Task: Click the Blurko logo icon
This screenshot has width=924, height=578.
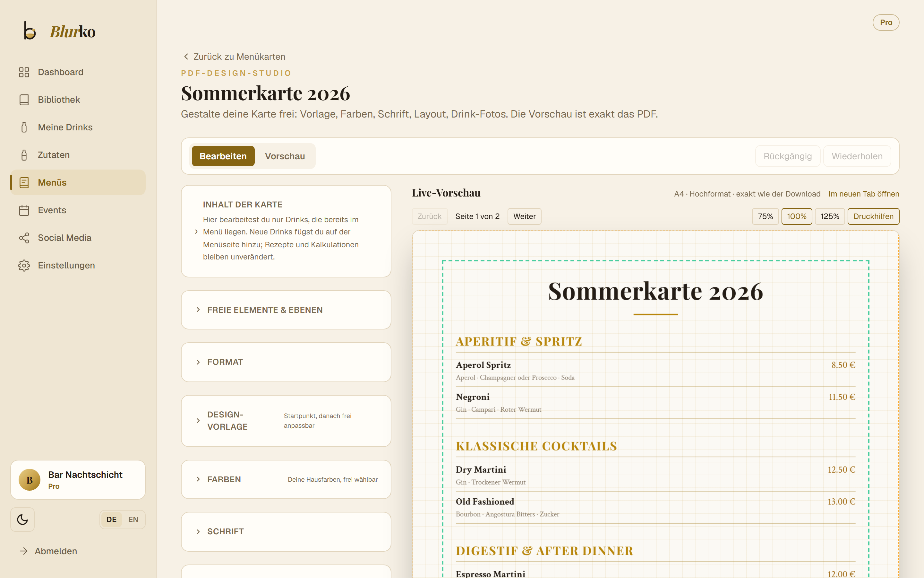Action: pos(30,31)
